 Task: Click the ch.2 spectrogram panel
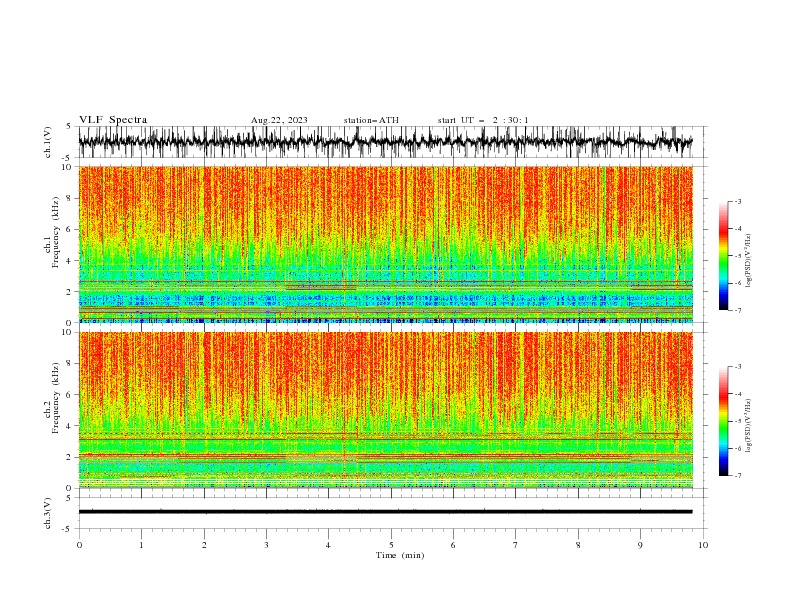[385, 410]
